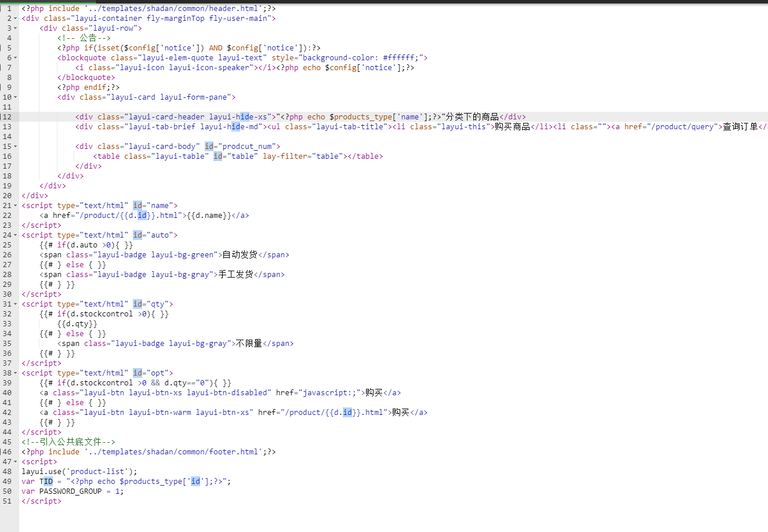Collapse the layui-card-body div at line 15
Screen dimensions: 768x532
point(16,147)
